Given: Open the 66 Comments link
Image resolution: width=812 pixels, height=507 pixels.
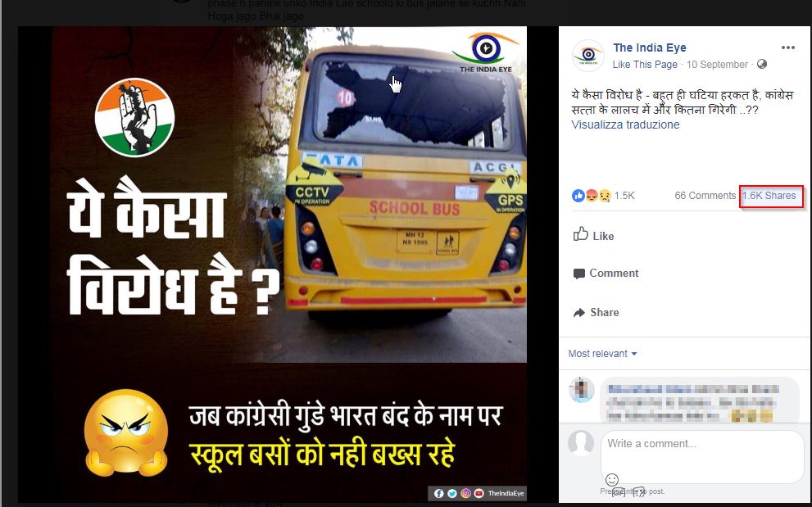Looking at the screenshot, I should tap(705, 196).
